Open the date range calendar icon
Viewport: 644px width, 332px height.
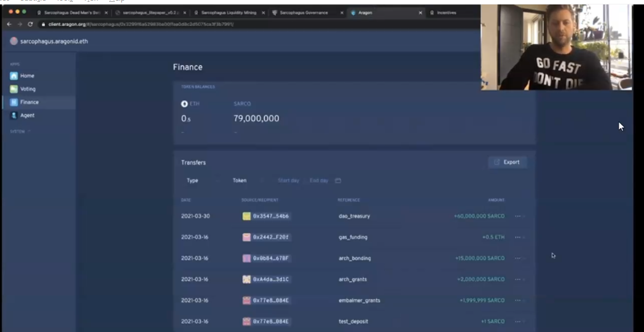[x=338, y=180]
